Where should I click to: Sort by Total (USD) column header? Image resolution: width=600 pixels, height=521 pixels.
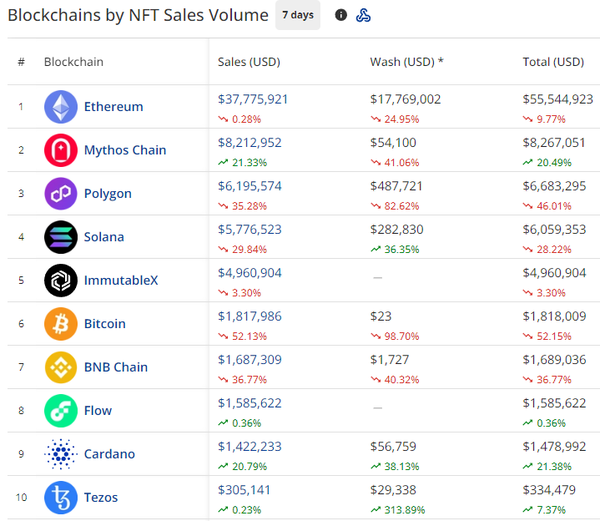click(x=553, y=62)
